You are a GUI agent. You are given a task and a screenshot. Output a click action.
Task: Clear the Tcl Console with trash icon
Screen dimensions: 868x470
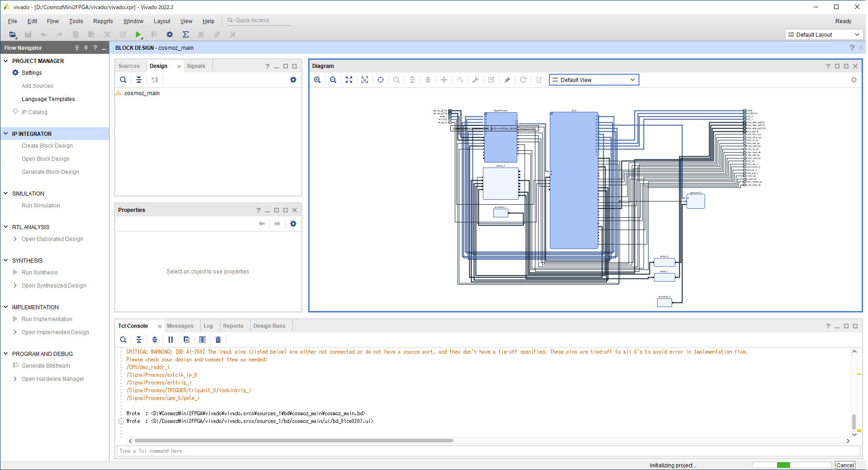point(218,340)
